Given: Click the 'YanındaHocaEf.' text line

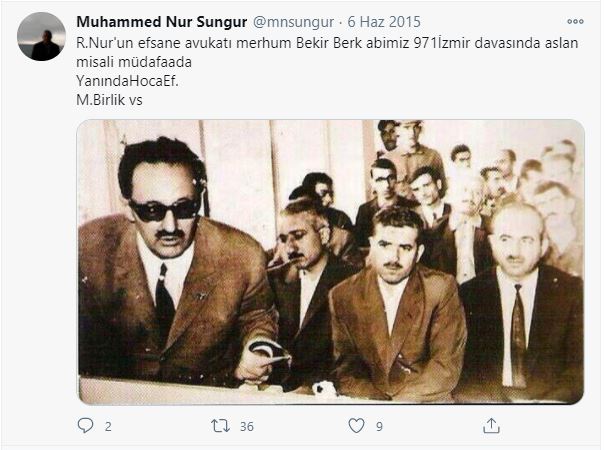Looking at the screenshot, I should tap(127, 81).
